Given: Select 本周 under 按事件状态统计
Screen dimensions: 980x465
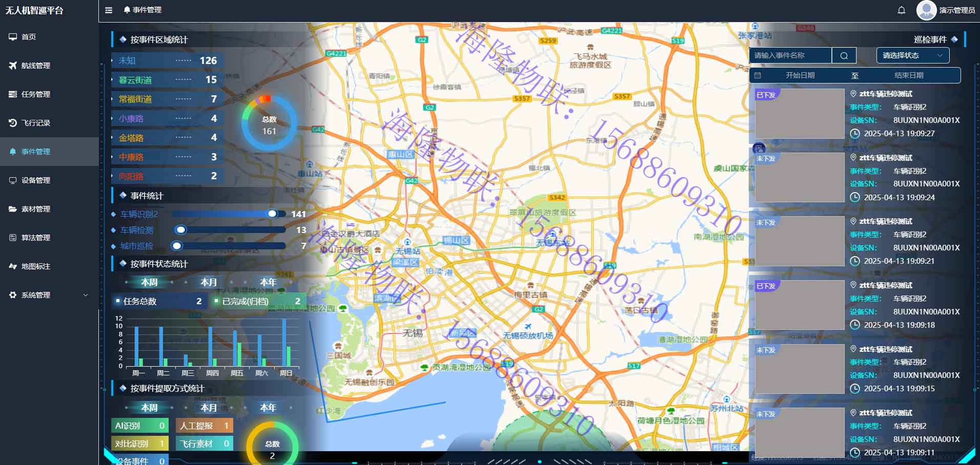Looking at the screenshot, I should coord(149,282).
